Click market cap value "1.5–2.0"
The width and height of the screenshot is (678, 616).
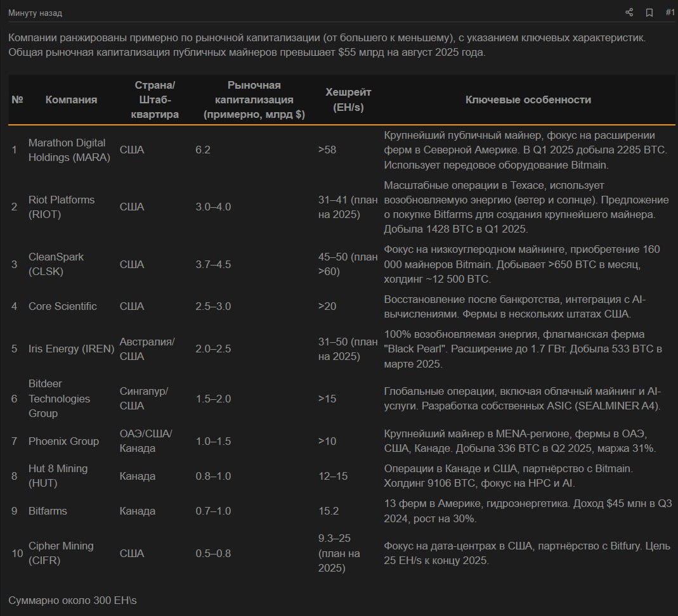click(x=213, y=398)
